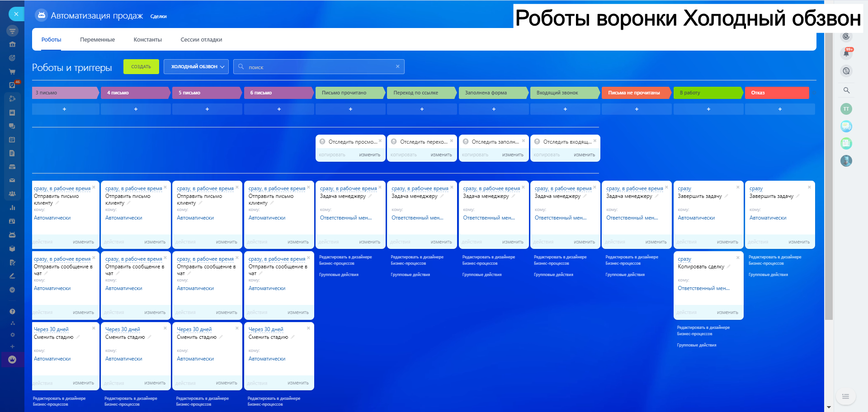This screenshot has height=412, width=868.
Task: Open изменить on Отследить входящ... trigger
Action: 585,154
